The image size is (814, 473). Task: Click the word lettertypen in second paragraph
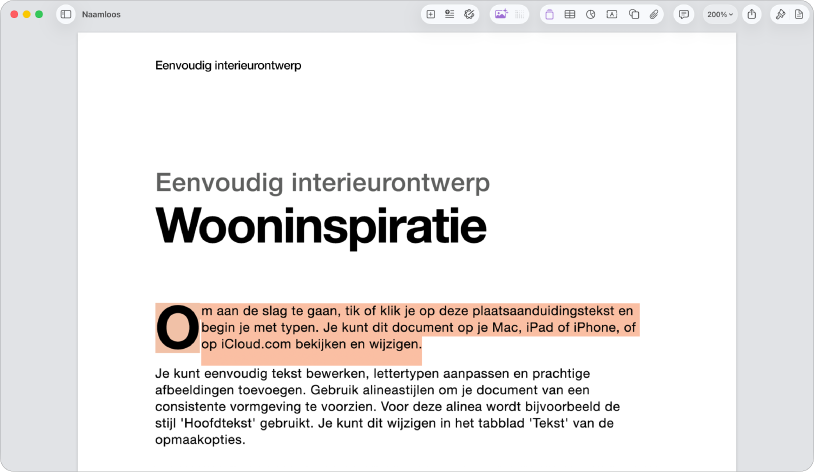(405, 373)
